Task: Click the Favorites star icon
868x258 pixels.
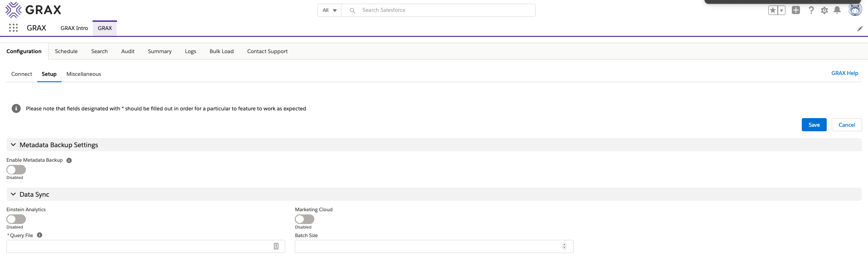Action: (773, 10)
